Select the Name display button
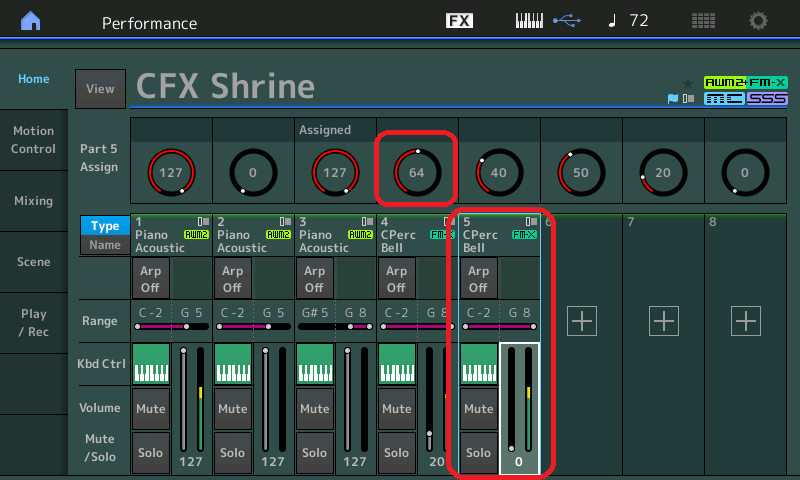 [105, 245]
